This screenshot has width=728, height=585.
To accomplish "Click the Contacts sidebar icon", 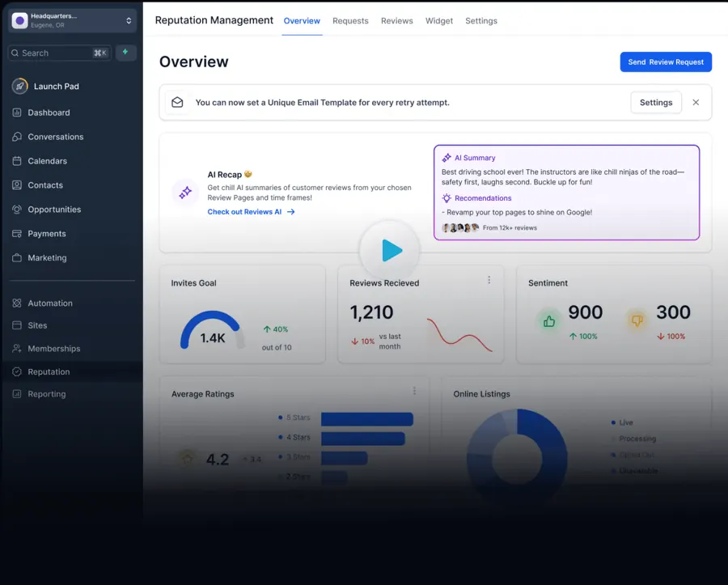I will [x=17, y=185].
